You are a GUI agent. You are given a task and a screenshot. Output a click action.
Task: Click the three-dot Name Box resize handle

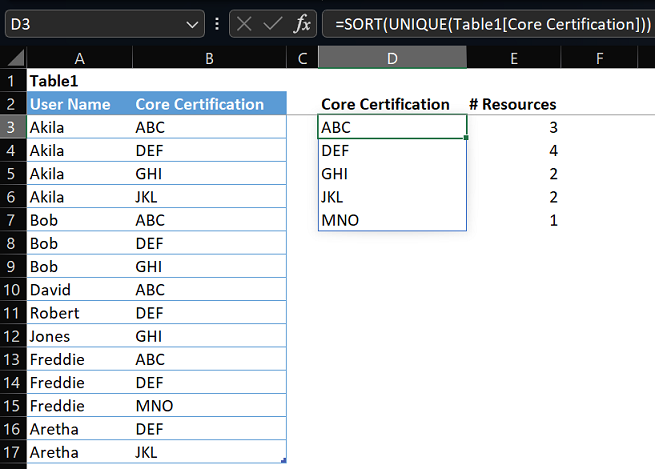click(x=218, y=23)
